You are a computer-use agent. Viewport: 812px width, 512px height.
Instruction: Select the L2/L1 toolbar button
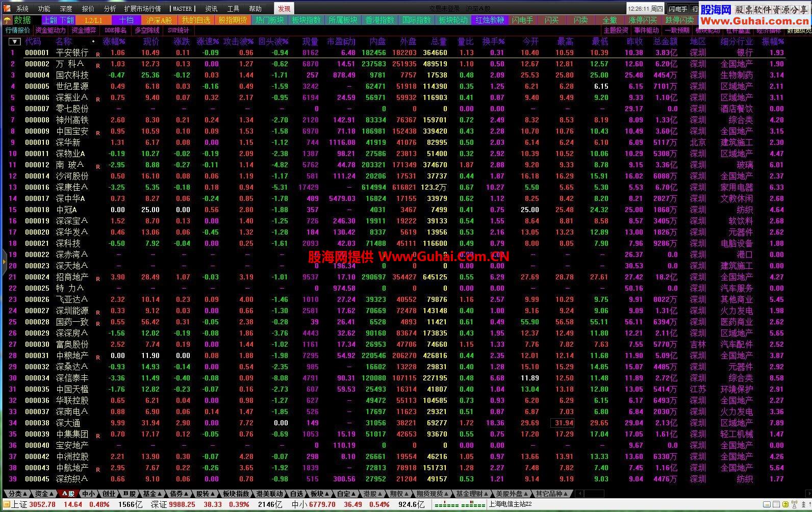93,20
